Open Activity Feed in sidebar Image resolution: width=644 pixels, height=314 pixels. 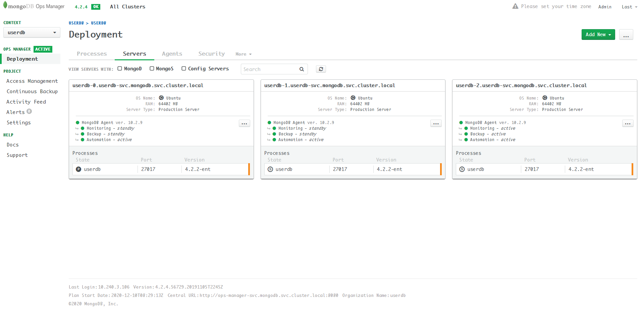pos(26,102)
